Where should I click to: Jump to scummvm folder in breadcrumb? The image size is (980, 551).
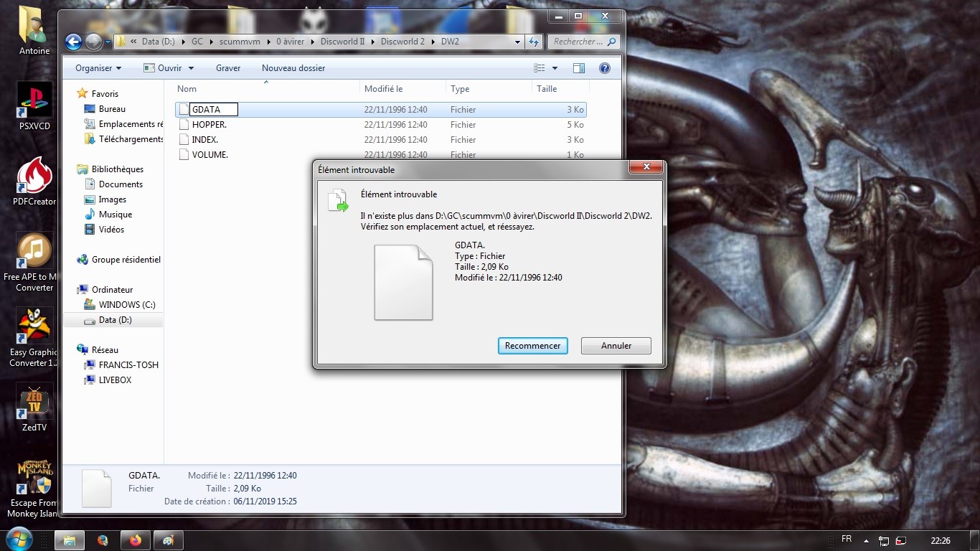(238, 42)
